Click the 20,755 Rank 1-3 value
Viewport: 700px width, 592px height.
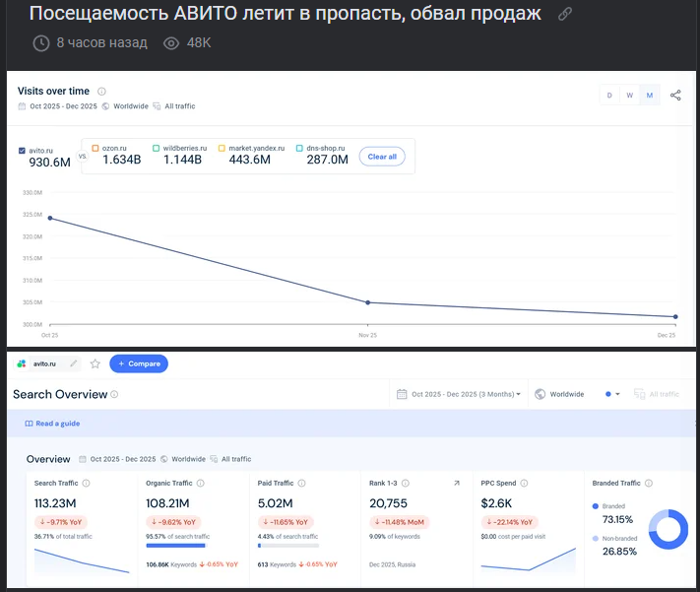pos(388,503)
